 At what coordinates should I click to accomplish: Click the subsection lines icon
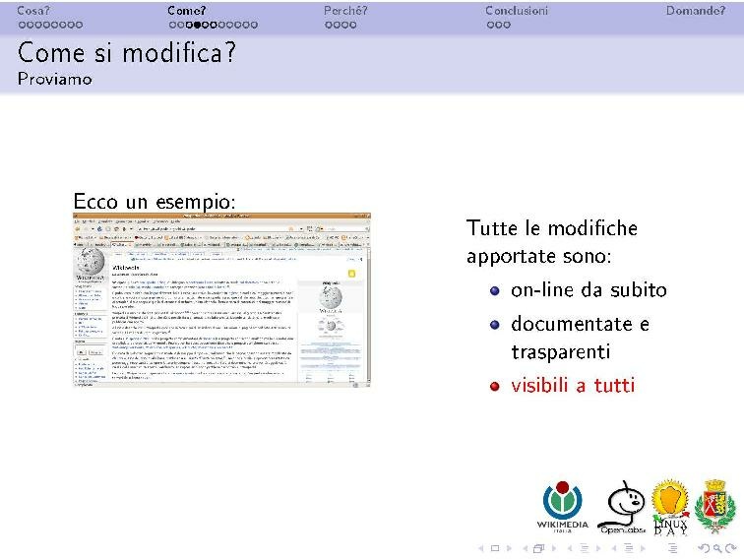585,548
